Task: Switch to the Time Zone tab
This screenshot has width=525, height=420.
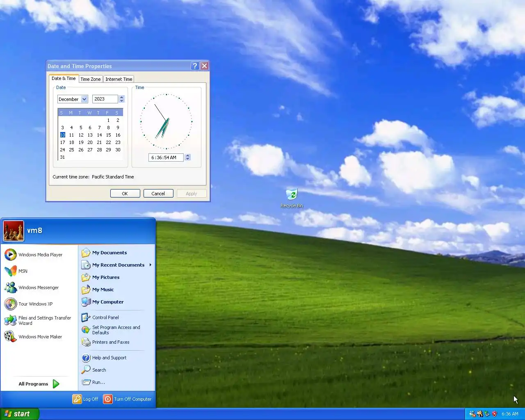Action: [x=90, y=79]
